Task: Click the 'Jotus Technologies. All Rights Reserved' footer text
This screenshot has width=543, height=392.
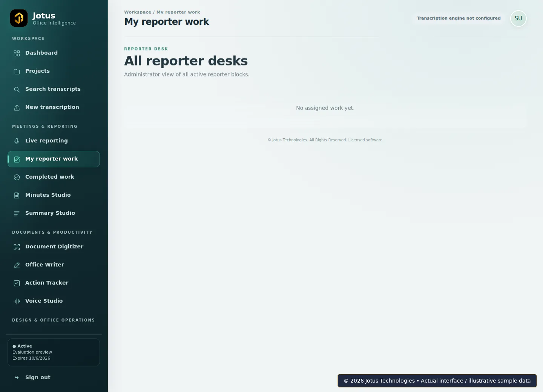Action: tap(325, 140)
